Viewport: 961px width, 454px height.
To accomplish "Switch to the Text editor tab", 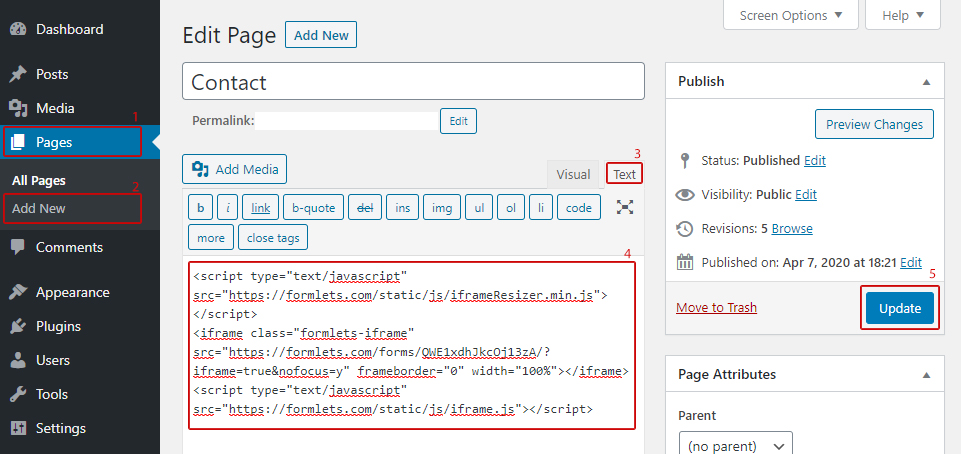I will 625,174.
